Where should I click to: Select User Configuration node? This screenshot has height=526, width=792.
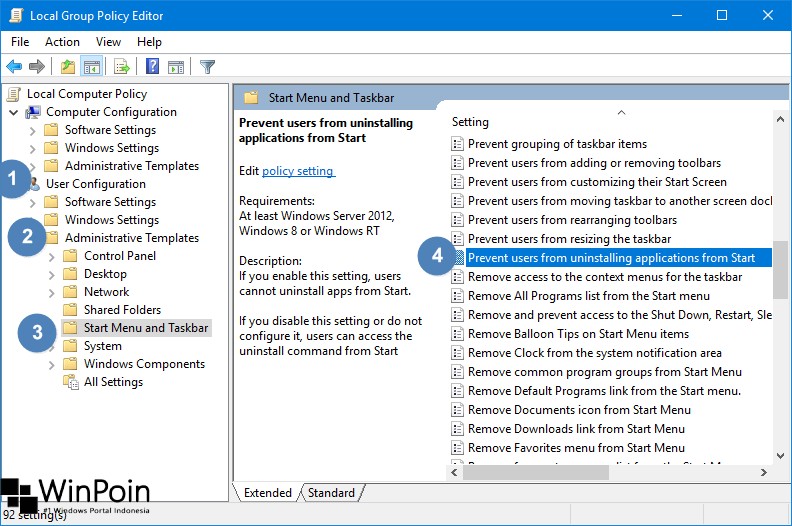(95, 184)
